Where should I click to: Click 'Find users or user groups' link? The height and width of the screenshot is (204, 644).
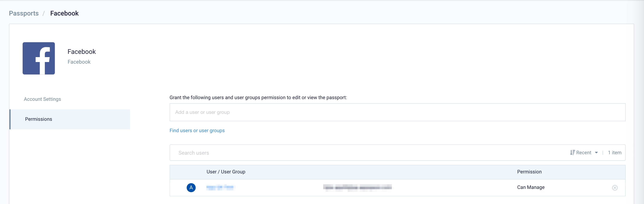click(x=197, y=130)
